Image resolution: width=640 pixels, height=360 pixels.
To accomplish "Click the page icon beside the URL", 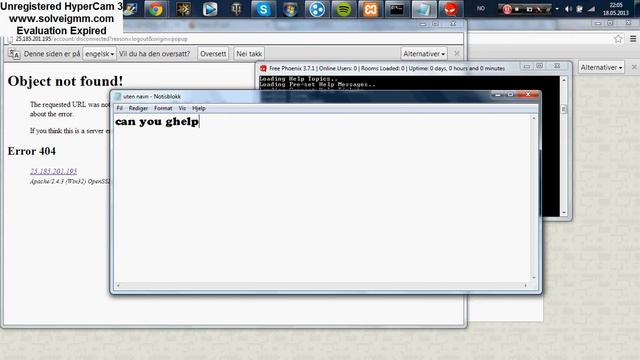I will [x=10, y=39].
